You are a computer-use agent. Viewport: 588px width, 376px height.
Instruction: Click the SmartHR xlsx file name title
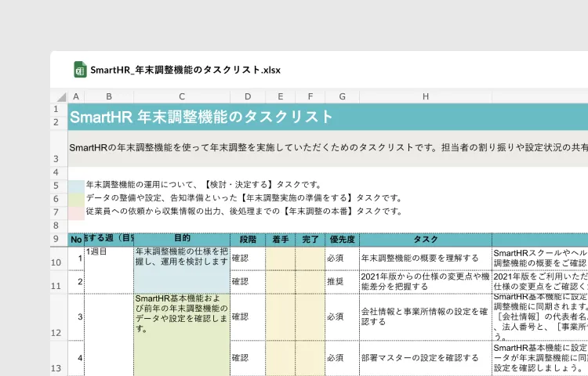pyautogui.click(x=185, y=70)
